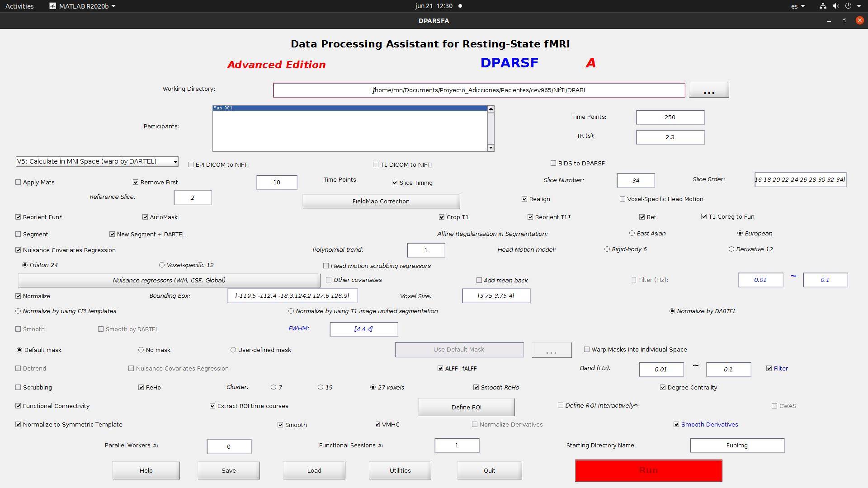
Task: Enable the Scrubbing checkbox
Action: pos(18,387)
